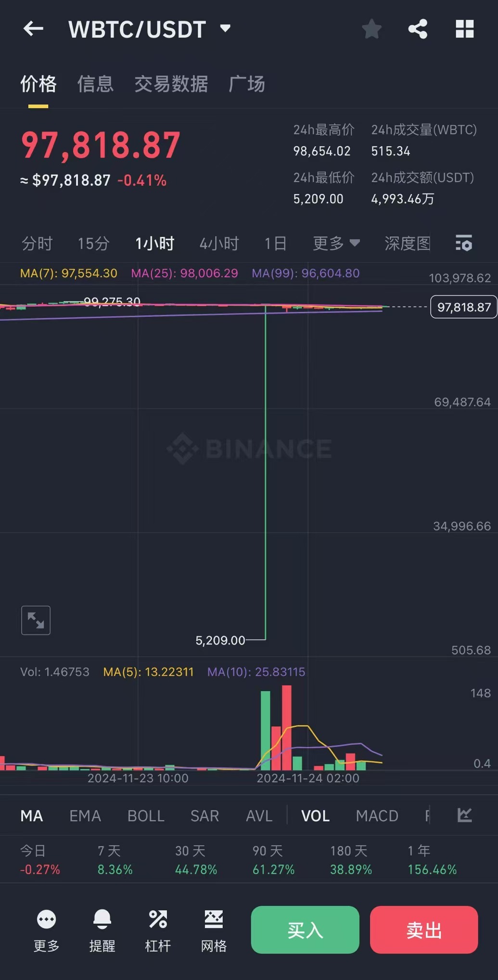Enable the BOLL indicator
Image resolution: width=498 pixels, height=980 pixels.
pos(146,816)
